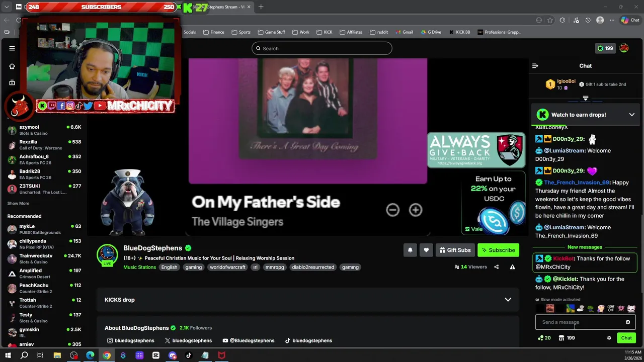Click the Gift Subs button
This screenshot has height=362, width=644.
[x=455, y=250]
